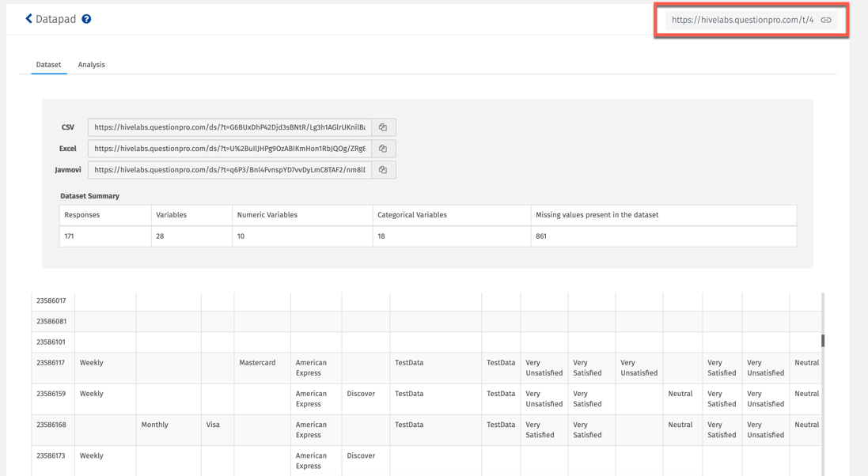Click the data table vertical scrollbar handle
This screenshot has height=476, width=868.
[823, 341]
